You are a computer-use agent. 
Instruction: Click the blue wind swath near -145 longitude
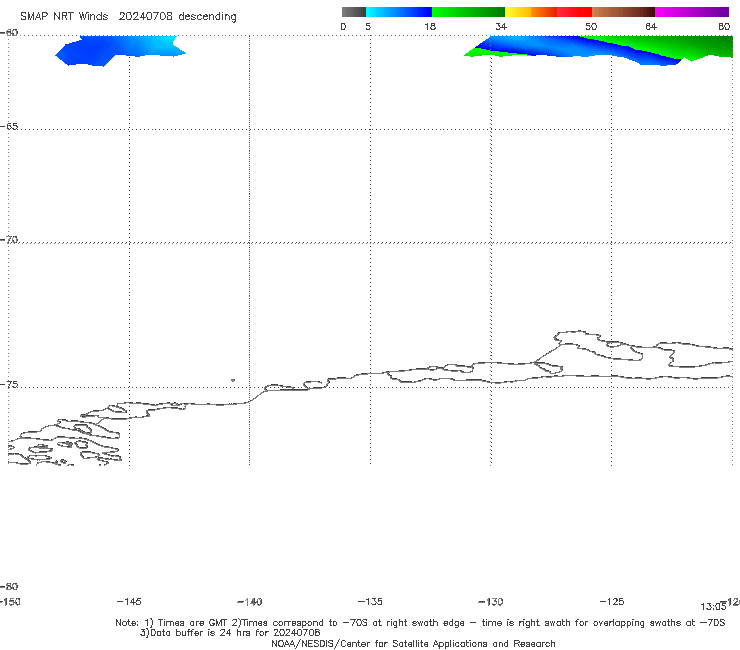tap(118, 50)
